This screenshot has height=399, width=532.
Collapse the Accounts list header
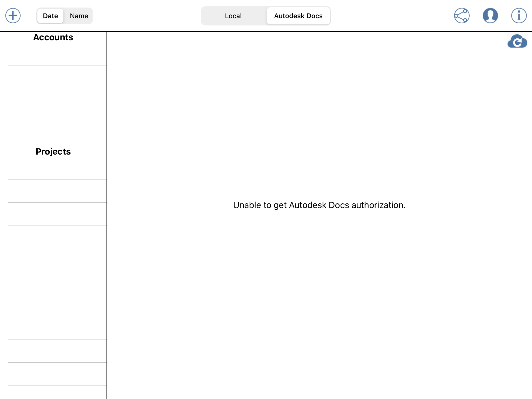(53, 37)
